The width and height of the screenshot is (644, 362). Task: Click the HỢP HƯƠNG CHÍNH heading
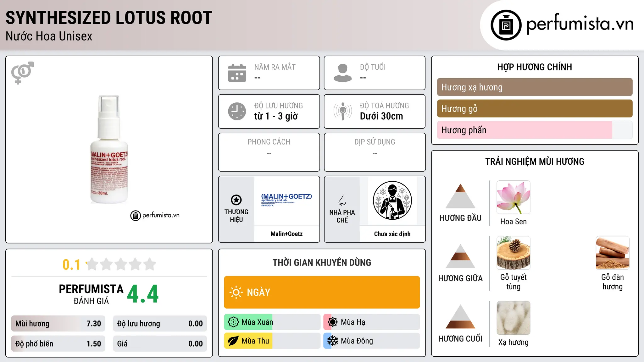click(535, 67)
